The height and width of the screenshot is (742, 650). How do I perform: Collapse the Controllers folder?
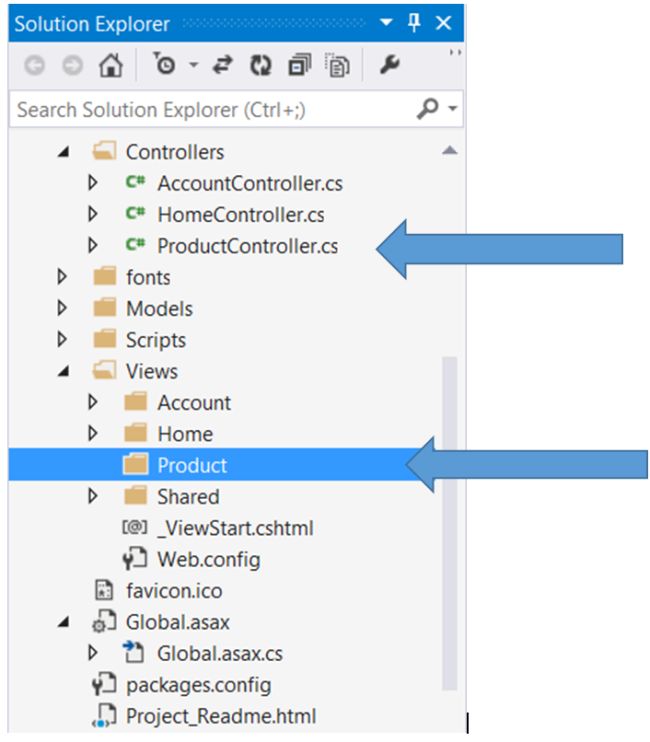63,152
